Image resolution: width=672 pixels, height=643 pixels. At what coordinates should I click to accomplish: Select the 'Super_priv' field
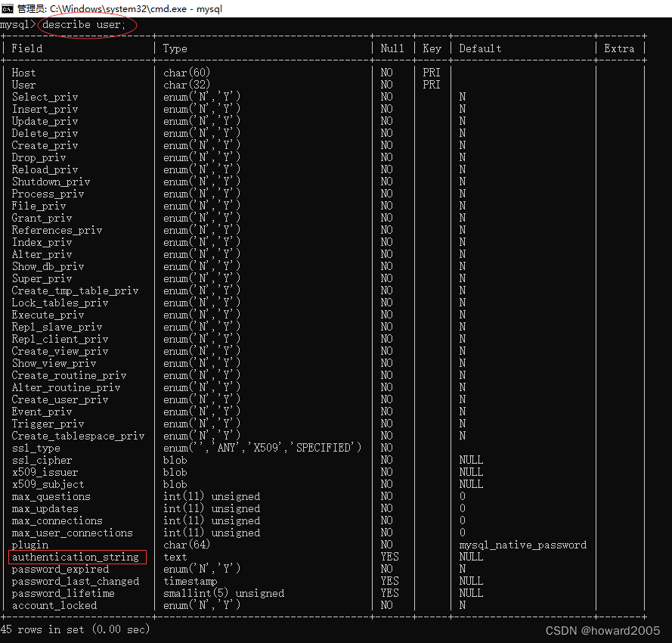(42, 279)
